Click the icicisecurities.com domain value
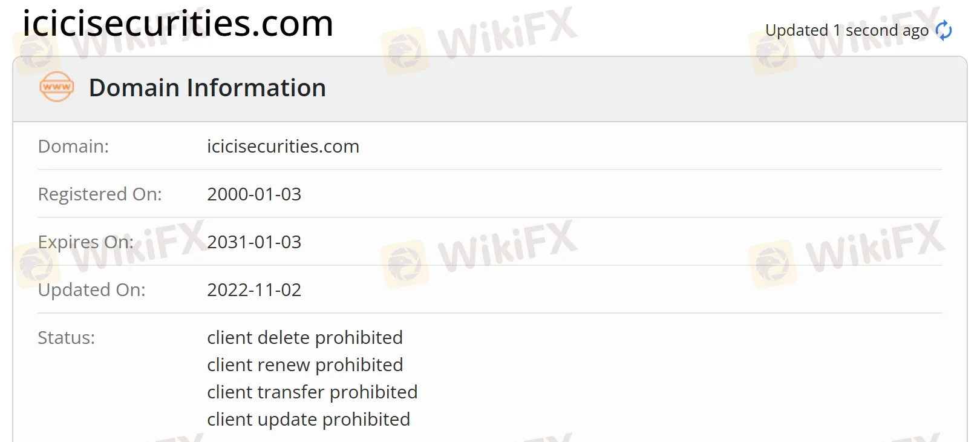This screenshot has height=442, width=980. click(283, 146)
